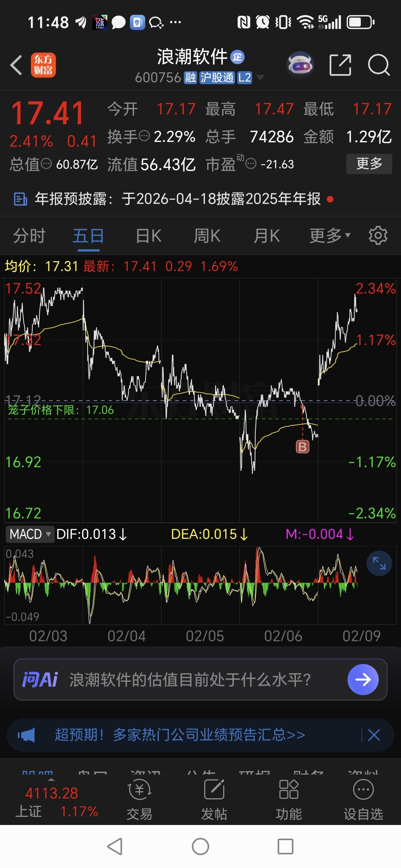The width and height of the screenshot is (401, 868).
Task: Tap Android back navigation button
Action: coord(115,846)
